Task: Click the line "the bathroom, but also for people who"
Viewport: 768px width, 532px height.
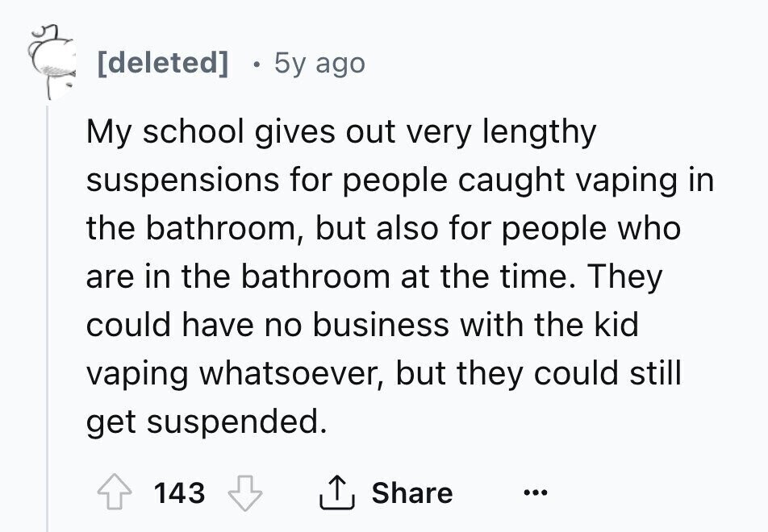Action: click(x=383, y=229)
